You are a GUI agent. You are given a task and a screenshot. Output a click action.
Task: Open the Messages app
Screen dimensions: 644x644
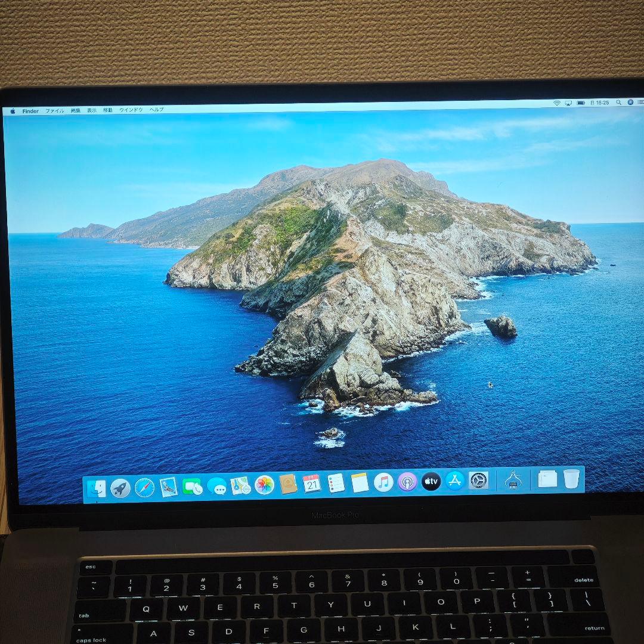click(218, 486)
